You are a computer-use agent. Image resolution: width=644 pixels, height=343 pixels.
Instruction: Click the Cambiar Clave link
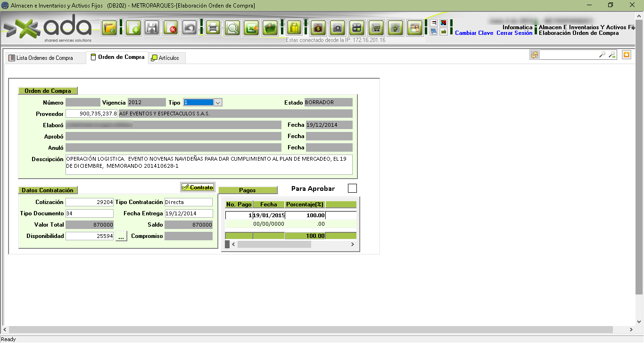(474, 33)
